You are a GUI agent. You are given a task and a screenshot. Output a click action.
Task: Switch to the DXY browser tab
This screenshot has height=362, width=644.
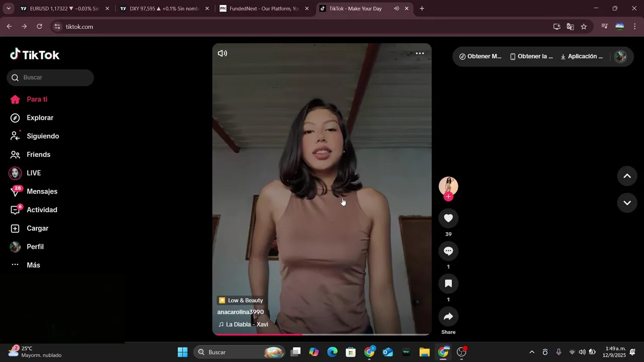(x=164, y=9)
